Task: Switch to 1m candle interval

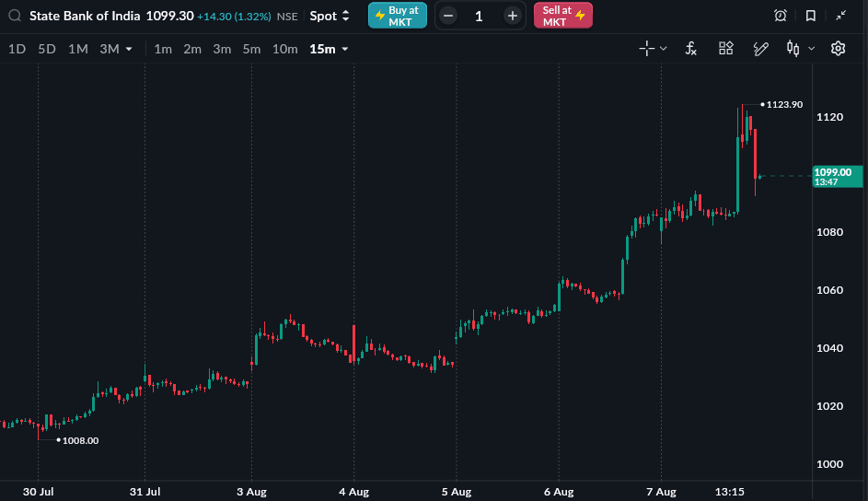Action: (163, 49)
